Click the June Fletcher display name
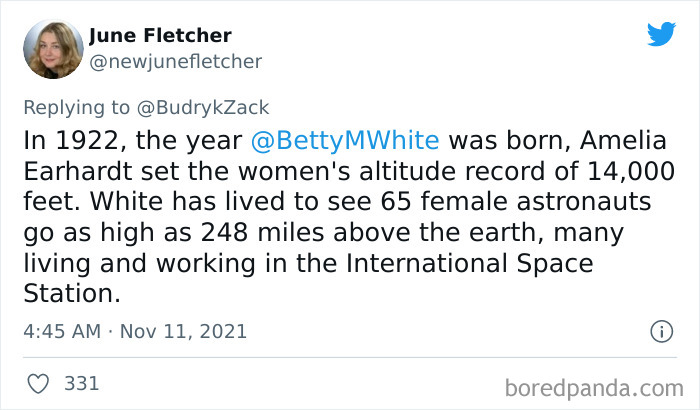Image resolution: width=700 pixels, height=410 pixels. [x=160, y=36]
